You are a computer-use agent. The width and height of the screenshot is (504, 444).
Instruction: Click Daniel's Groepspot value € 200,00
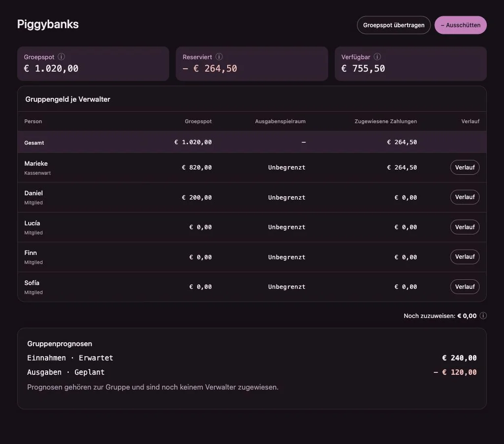197,197
